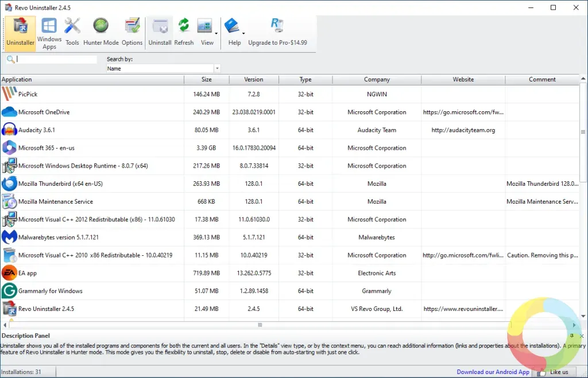Click Microsoft 365 - en-us name

(x=47, y=148)
